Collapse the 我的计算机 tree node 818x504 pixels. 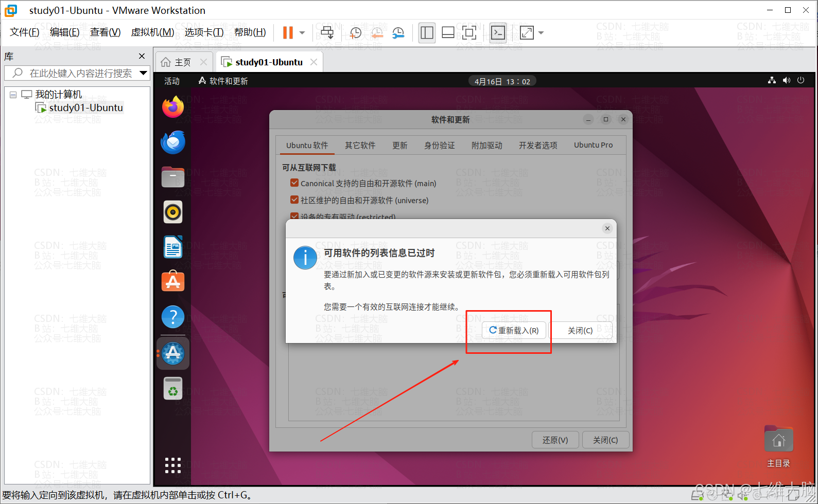point(13,95)
